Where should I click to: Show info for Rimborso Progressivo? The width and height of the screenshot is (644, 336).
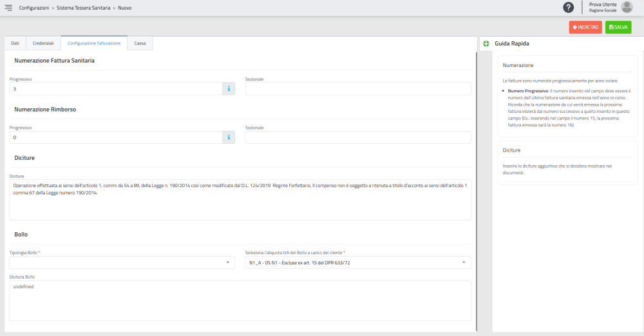(229, 137)
